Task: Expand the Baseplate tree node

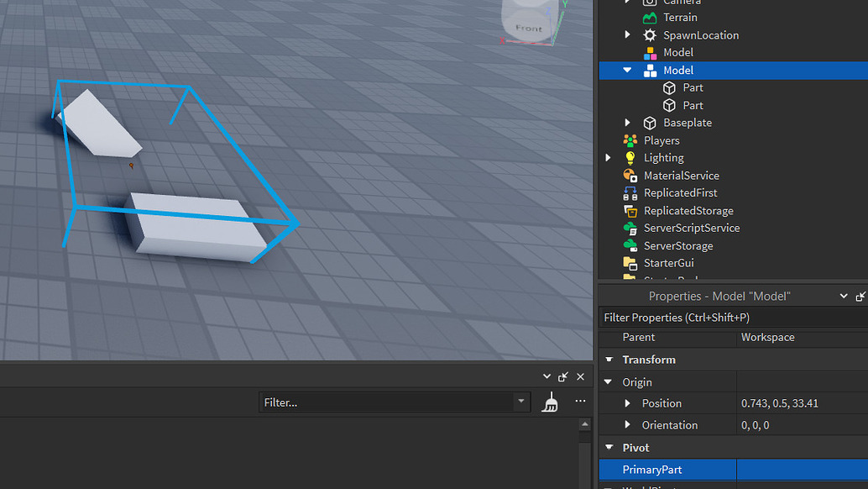Action: pyautogui.click(x=628, y=122)
